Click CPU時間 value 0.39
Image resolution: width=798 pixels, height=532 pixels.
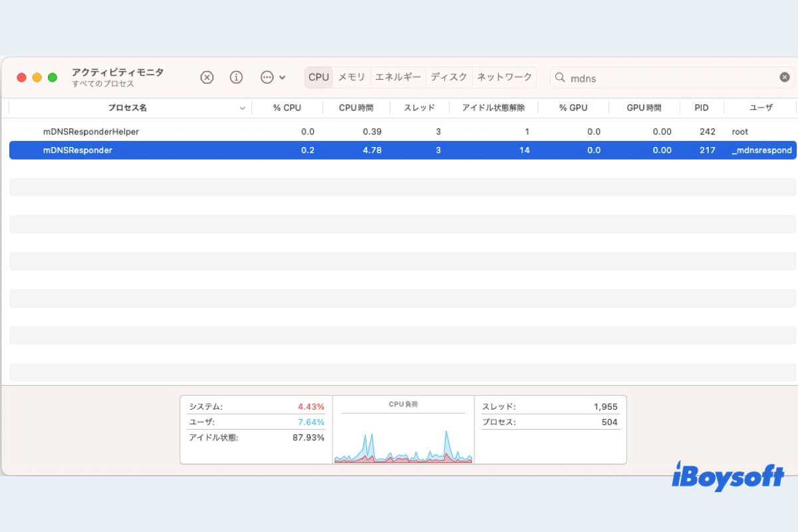point(372,132)
